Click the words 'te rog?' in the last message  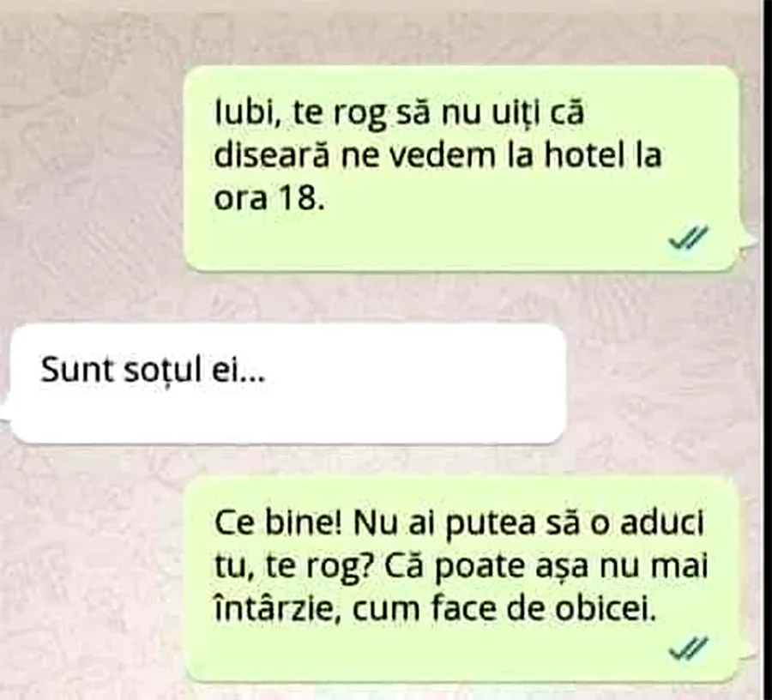tap(318, 567)
